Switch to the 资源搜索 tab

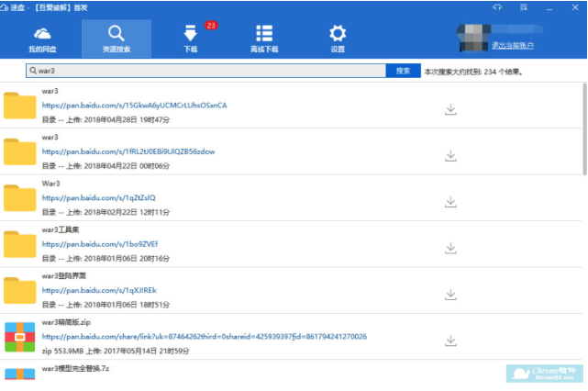click(116, 39)
